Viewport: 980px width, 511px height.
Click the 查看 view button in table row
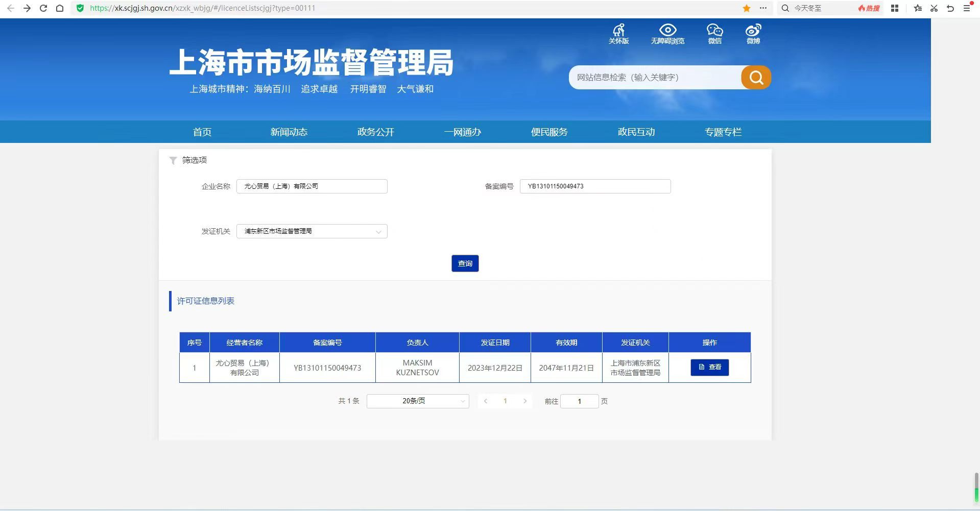click(x=709, y=368)
